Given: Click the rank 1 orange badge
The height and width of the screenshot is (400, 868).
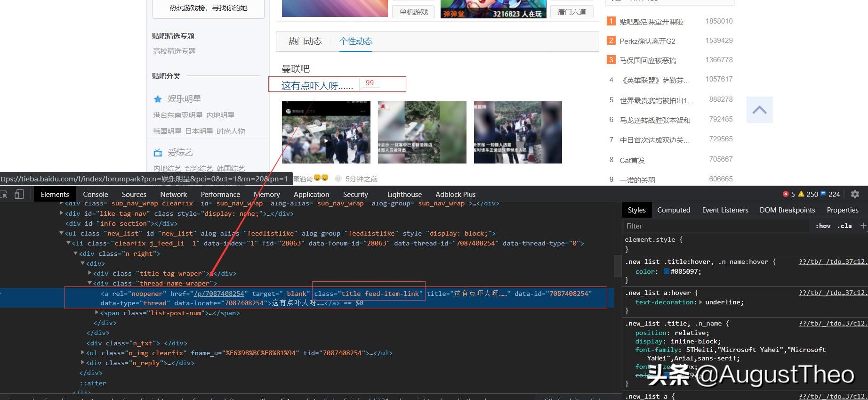Looking at the screenshot, I should click(x=611, y=21).
